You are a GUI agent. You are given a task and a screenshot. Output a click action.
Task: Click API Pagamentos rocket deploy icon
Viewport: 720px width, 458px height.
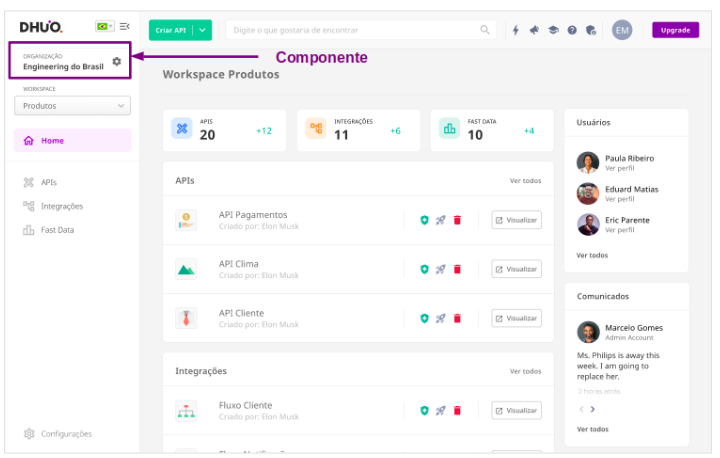(440, 221)
